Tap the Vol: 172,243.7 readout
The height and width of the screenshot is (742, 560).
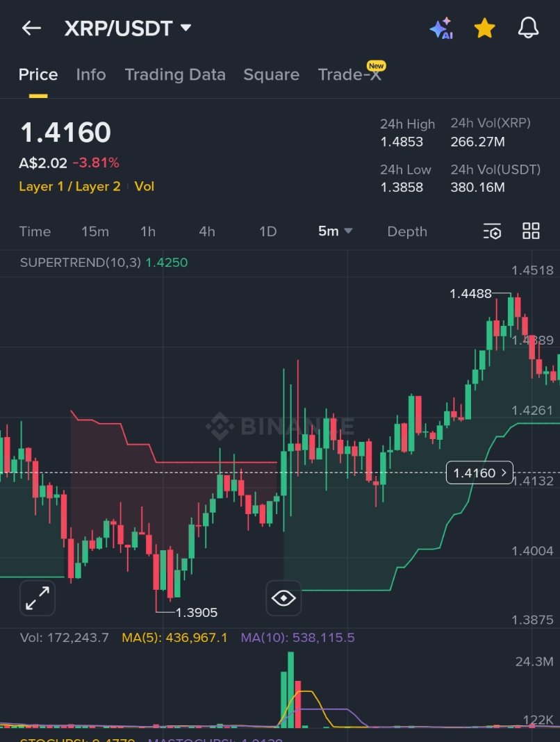pos(65,637)
